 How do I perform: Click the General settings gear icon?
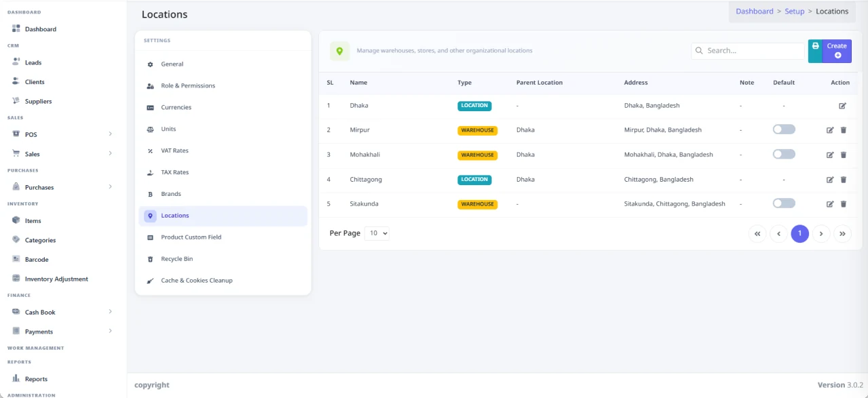coord(151,64)
